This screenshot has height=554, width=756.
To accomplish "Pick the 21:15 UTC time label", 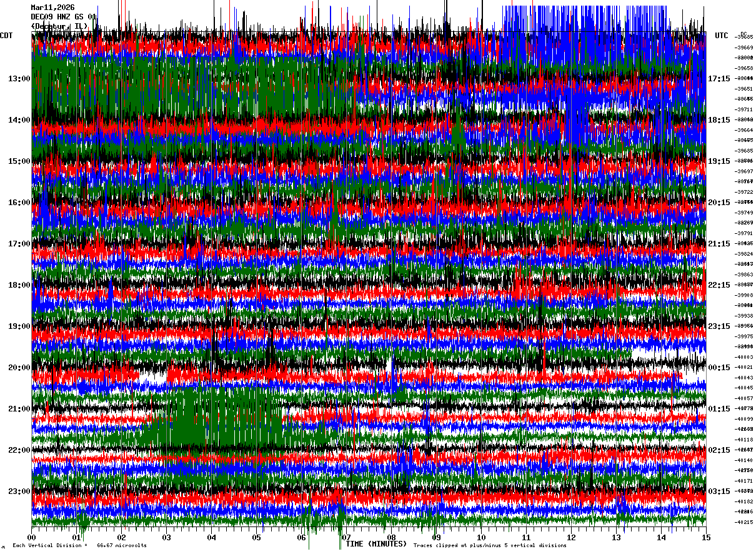I will (x=719, y=244).
